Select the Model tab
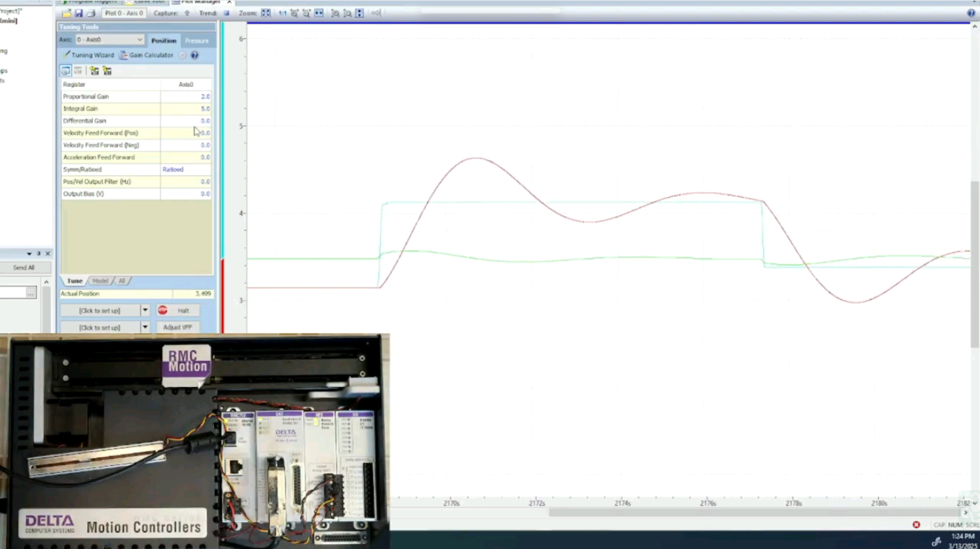 click(101, 281)
